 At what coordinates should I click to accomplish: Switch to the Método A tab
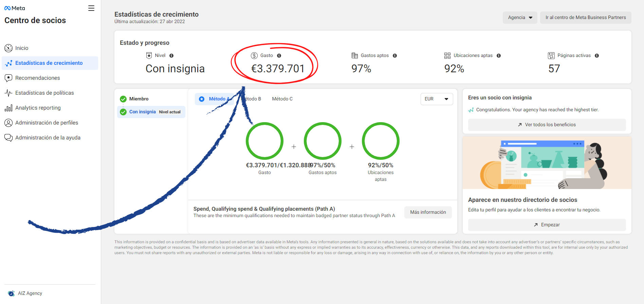click(x=215, y=99)
